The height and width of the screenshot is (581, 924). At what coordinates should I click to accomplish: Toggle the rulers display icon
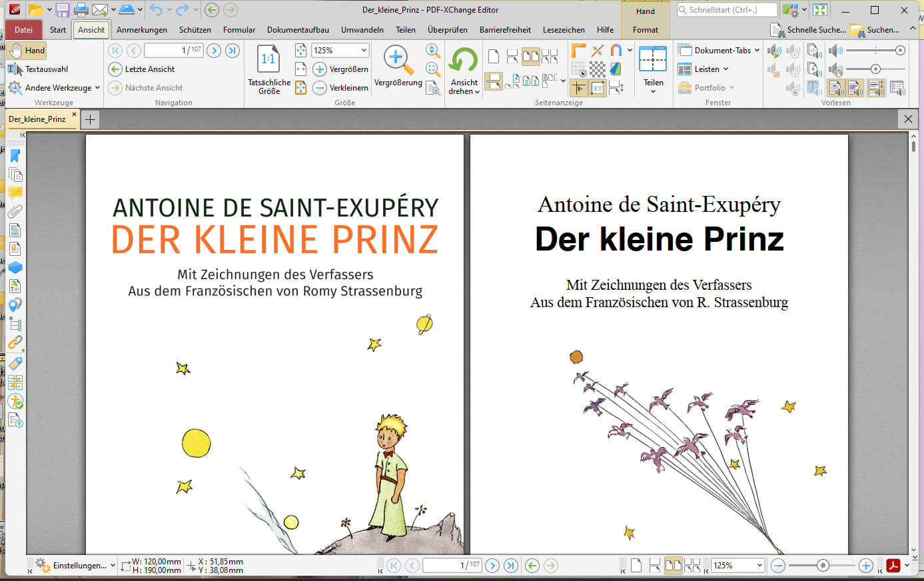pyautogui.click(x=578, y=51)
